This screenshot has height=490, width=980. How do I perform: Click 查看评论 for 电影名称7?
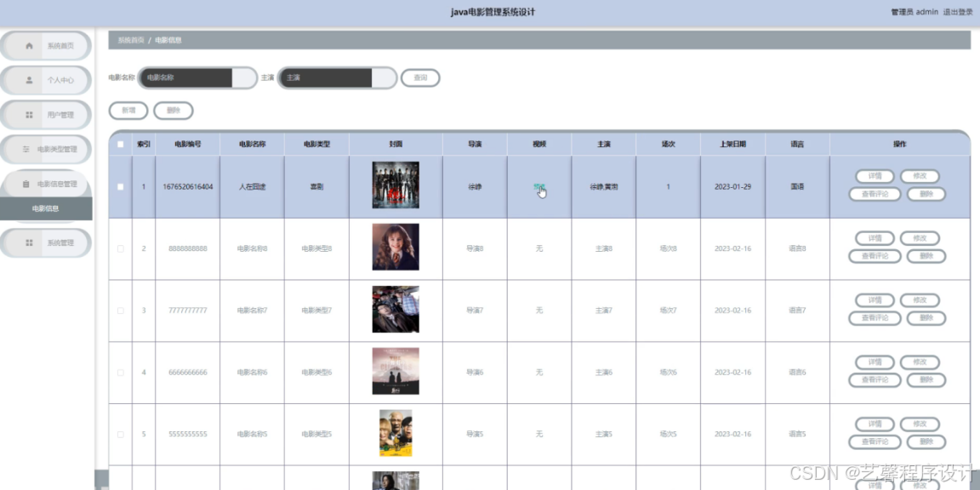click(875, 318)
